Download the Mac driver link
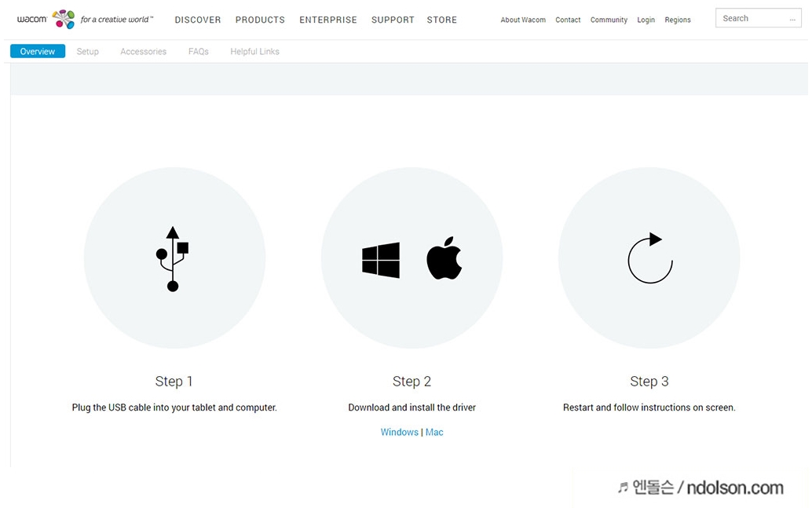Image resolution: width=812 pixels, height=508 pixels. point(434,432)
